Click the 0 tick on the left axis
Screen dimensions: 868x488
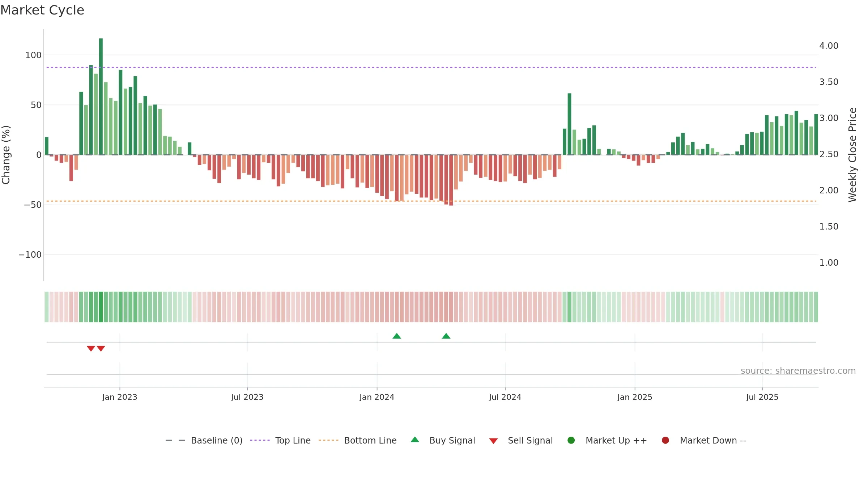point(39,155)
